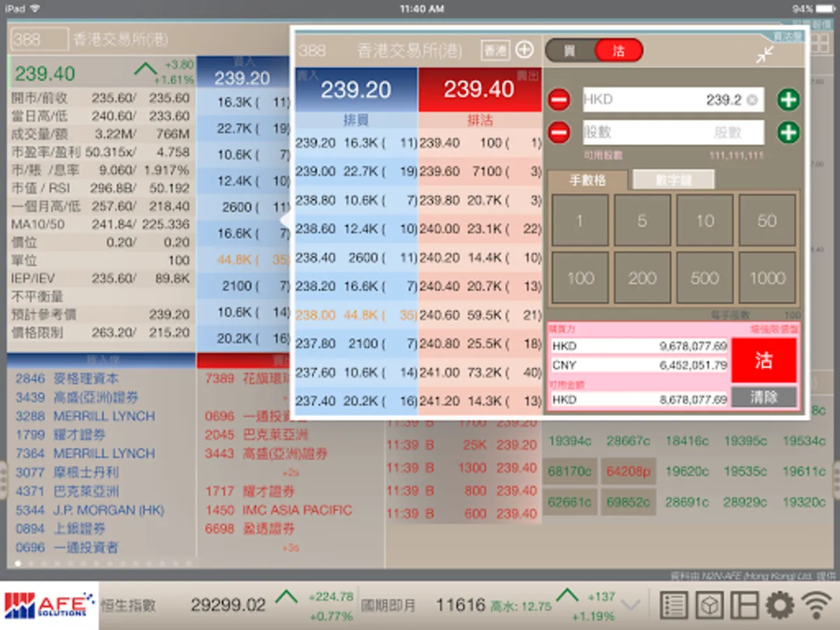Select bid row 238.80 10.6K
This screenshot has height=630, width=840.
[356, 200]
